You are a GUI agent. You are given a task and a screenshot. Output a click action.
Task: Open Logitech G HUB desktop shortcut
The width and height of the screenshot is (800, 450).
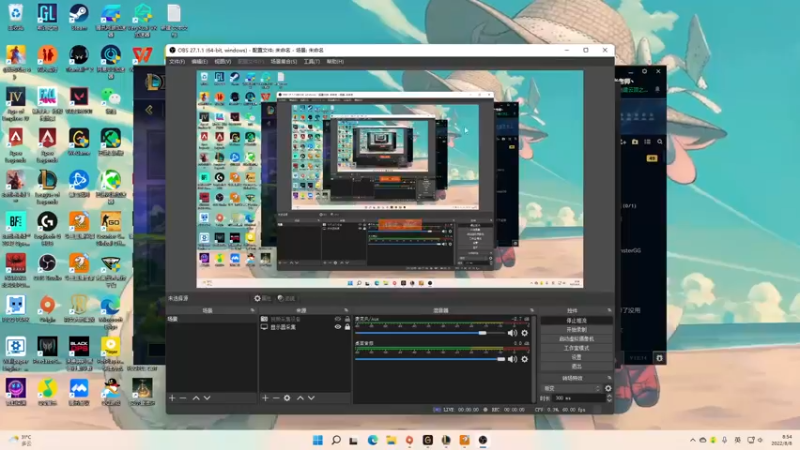coord(47,229)
